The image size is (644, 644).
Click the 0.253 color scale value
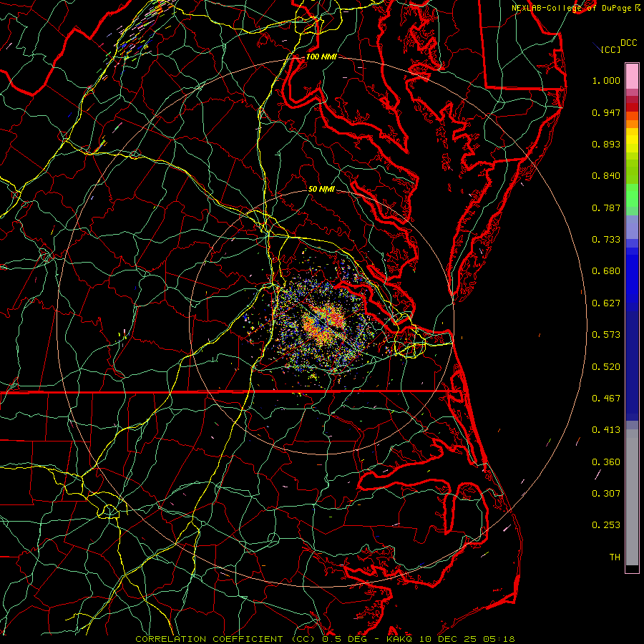coord(606,525)
